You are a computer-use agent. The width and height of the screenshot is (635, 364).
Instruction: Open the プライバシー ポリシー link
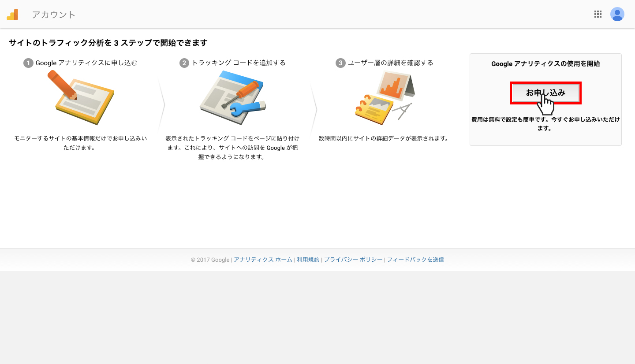pos(353,260)
